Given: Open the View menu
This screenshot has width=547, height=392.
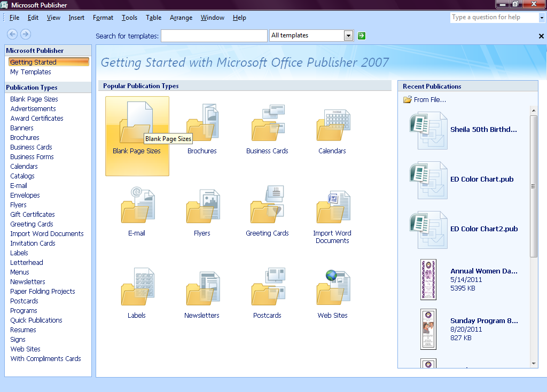Looking at the screenshot, I should [54, 18].
